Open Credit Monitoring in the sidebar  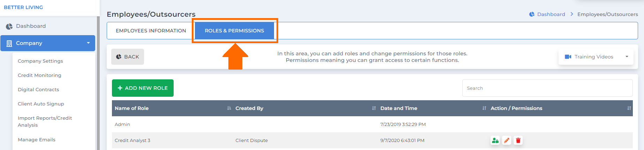tap(39, 75)
